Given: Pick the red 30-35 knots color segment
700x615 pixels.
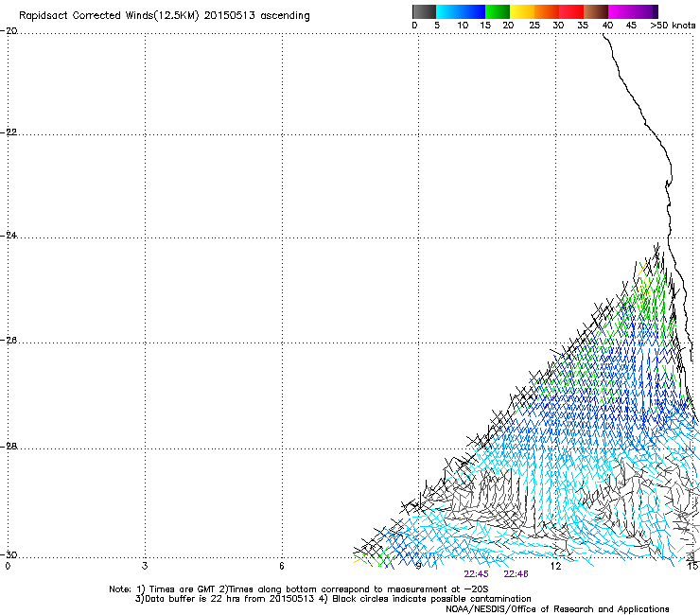Looking at the screenshot, I should pyautogui.click(x=571, y=11).
